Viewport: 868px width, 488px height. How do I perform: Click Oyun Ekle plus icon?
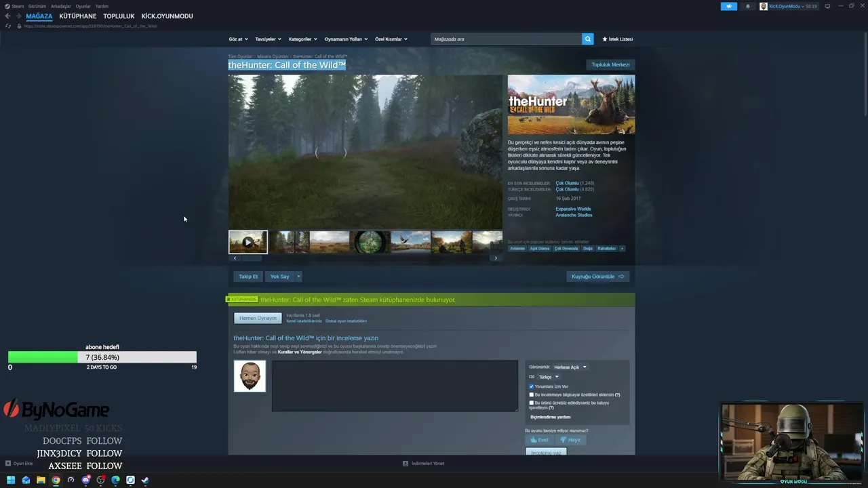tap(8, 464)
